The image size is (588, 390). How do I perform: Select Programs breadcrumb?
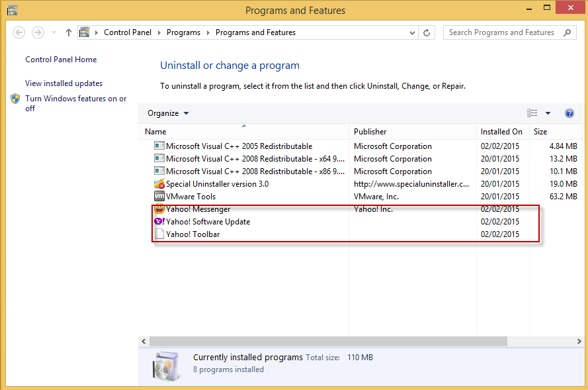[x=183, y=32]
